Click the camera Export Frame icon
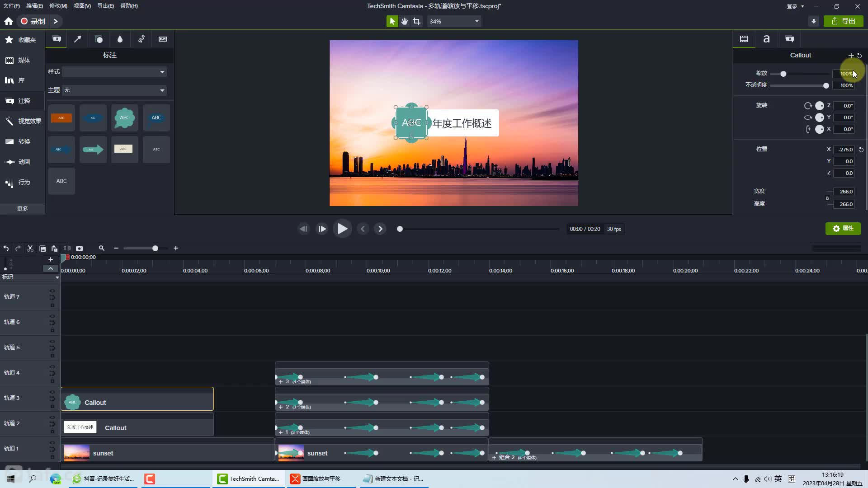 (79, 249)
